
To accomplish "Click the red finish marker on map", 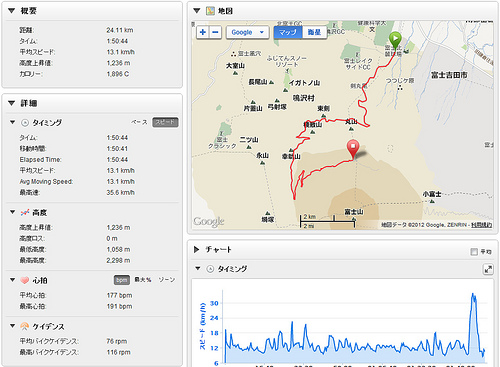I will click(353, 148).
